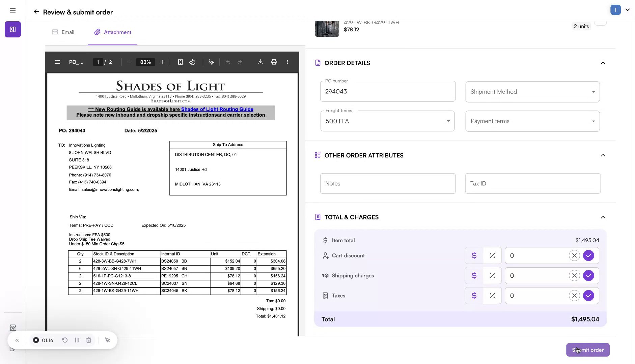The image size is (635, 364).
Task: Print the PDF document
Action: [x=274, y=62]
